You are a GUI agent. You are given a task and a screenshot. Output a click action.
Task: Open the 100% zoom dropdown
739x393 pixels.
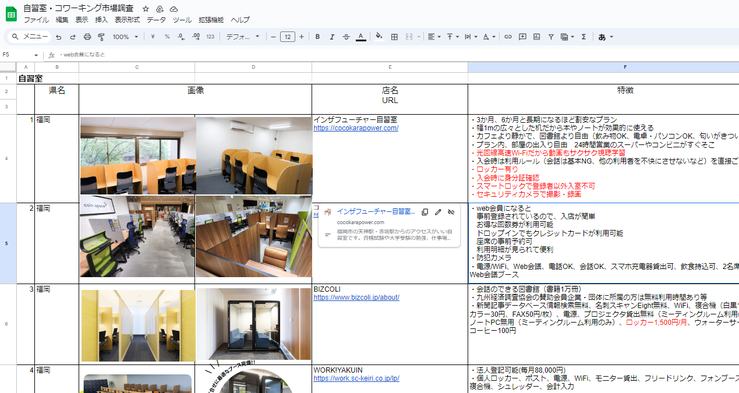125,37
